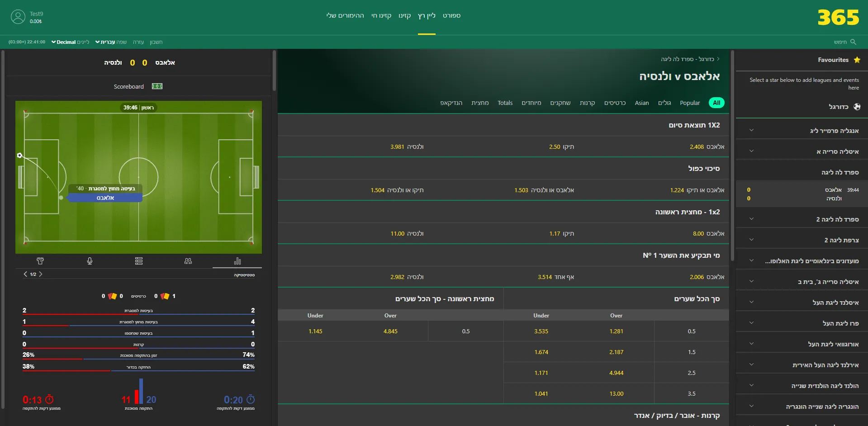The image size is (868, 426).
Task: Select the two-players lineup icon
Action: click(x=188, y=261)
